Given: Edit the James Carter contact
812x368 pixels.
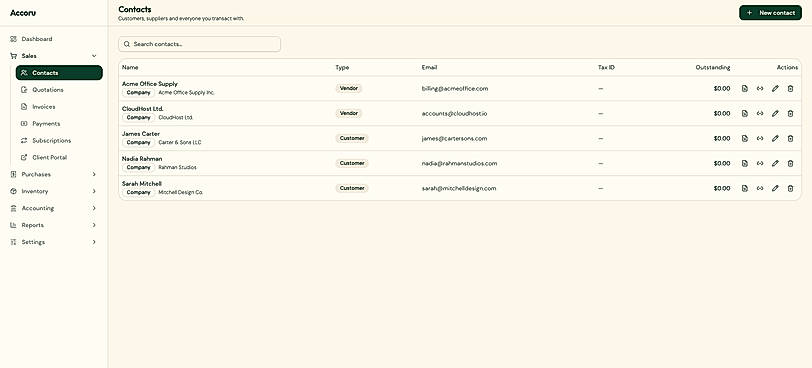Looking at the screenshot, I should point(775,138).
